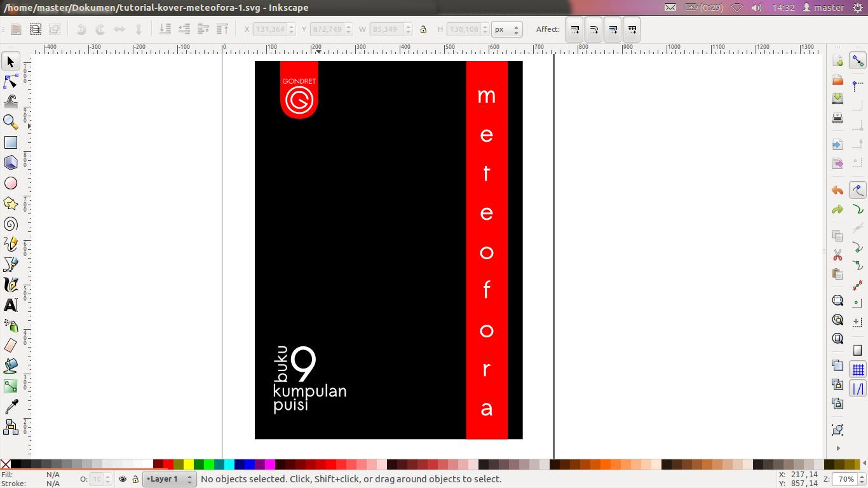This screenshot has width=868, height=488.
Task: Toggle current layer visibility eye
Action: point(123,479)
